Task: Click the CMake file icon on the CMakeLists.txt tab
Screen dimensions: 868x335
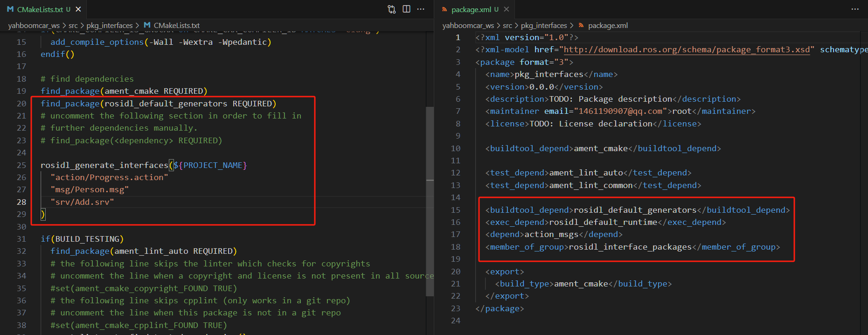Action: point(10,9)
